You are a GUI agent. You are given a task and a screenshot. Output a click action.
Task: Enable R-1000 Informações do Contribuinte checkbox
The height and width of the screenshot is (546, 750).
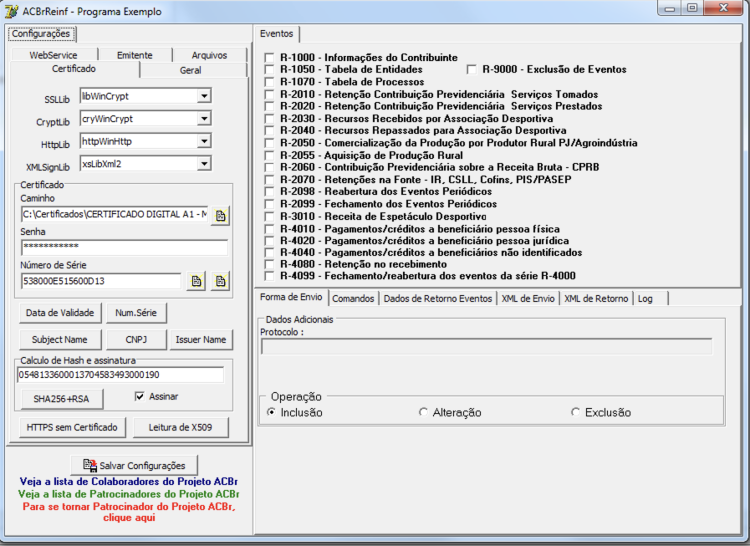pyautogui.click(x=269, y=58)
